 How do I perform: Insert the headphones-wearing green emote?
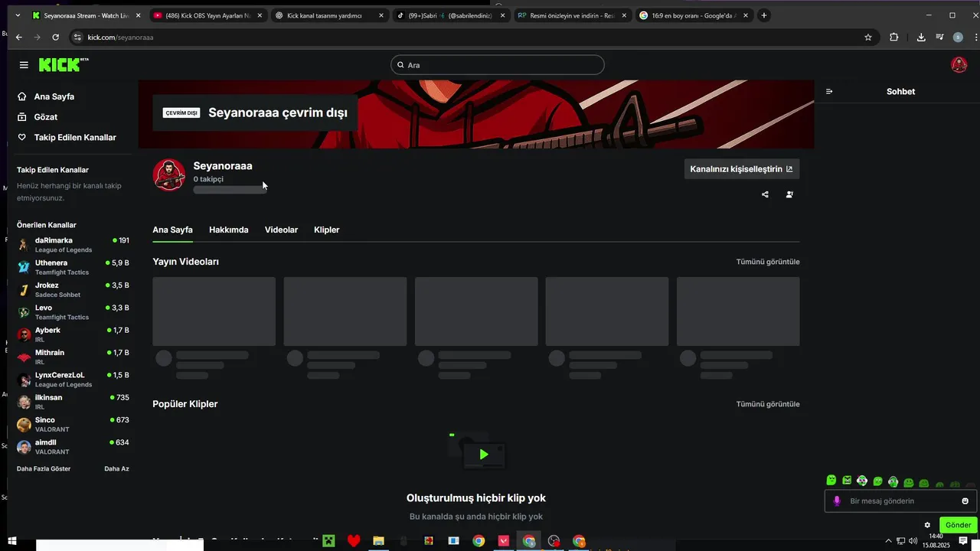point(893,482)
